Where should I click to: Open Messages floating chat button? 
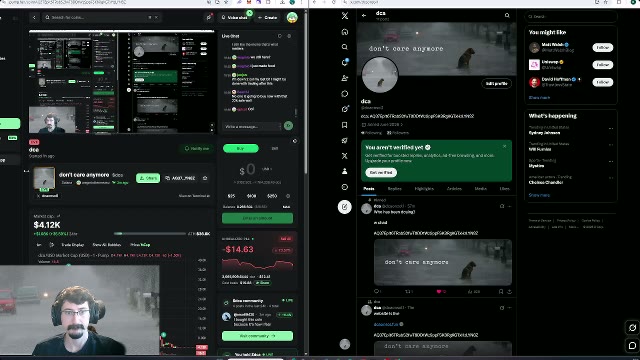632,345
